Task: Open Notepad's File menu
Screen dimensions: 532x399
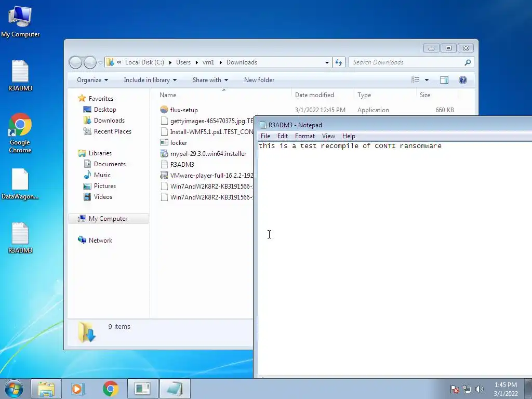Action: pos(265,136)
